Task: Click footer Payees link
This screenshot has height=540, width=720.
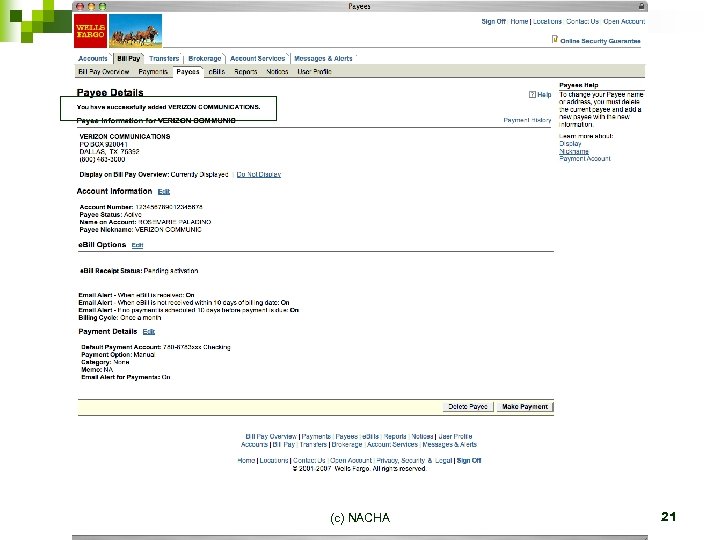Action: [x=346, y=437]
